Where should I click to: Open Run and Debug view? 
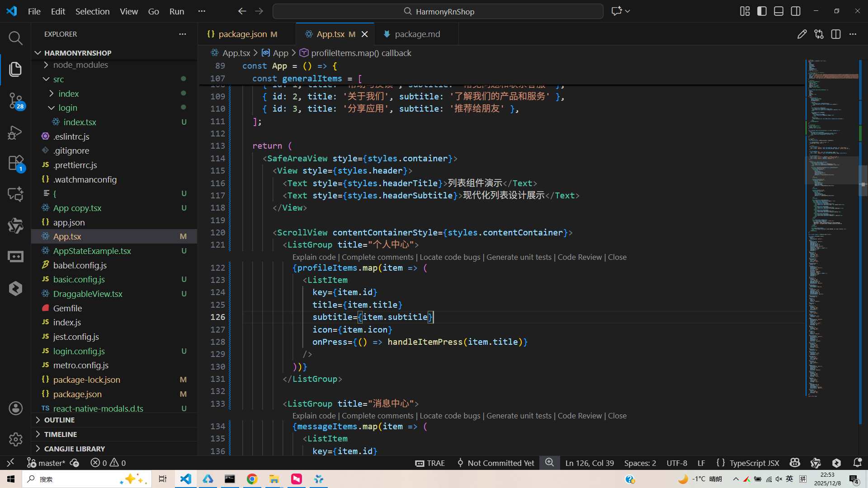coord(15,132)
